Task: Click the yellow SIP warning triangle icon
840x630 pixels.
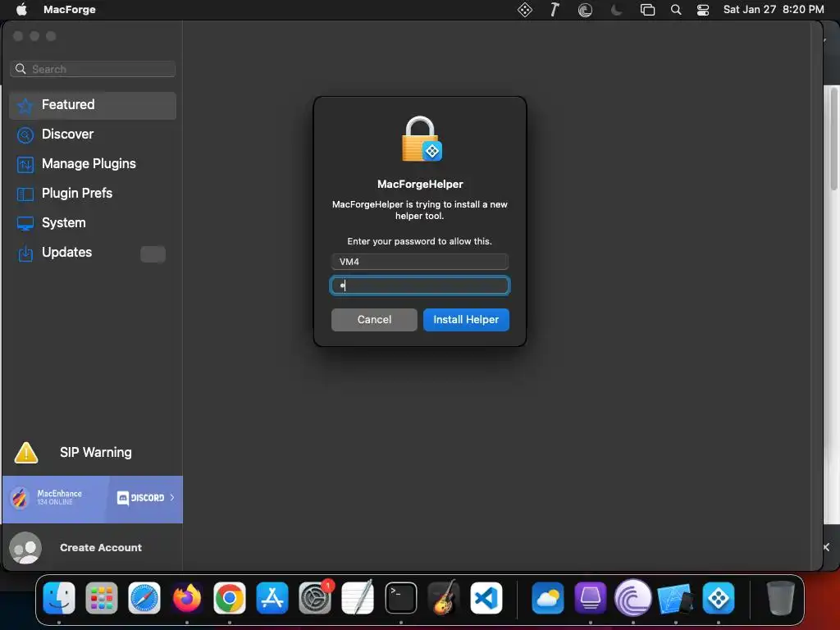Action: pyautogui.click(x=25, y=453)
